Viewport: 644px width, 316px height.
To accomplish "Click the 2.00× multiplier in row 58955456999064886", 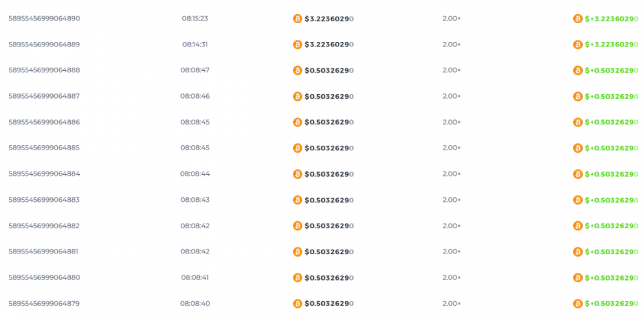I will tap(451, 123).
